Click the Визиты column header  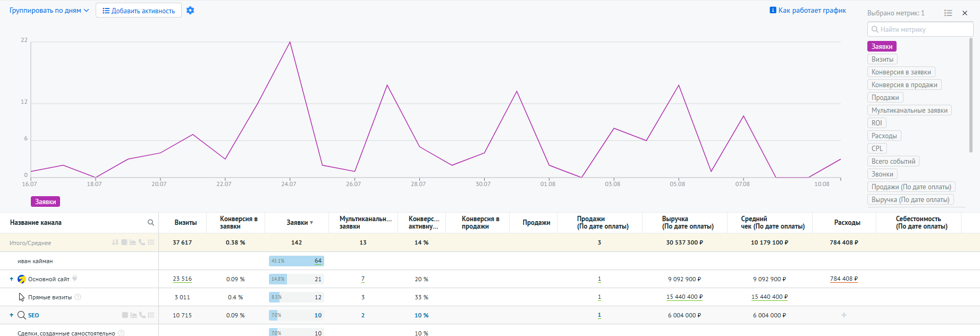pyautogui.click(x=185, y=223)
